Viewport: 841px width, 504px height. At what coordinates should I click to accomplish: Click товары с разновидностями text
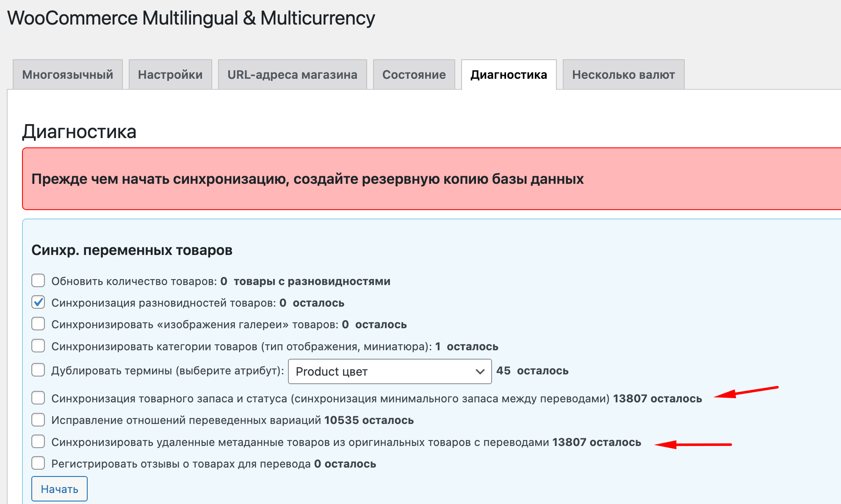pyautogui.click(x=312, y=281)
